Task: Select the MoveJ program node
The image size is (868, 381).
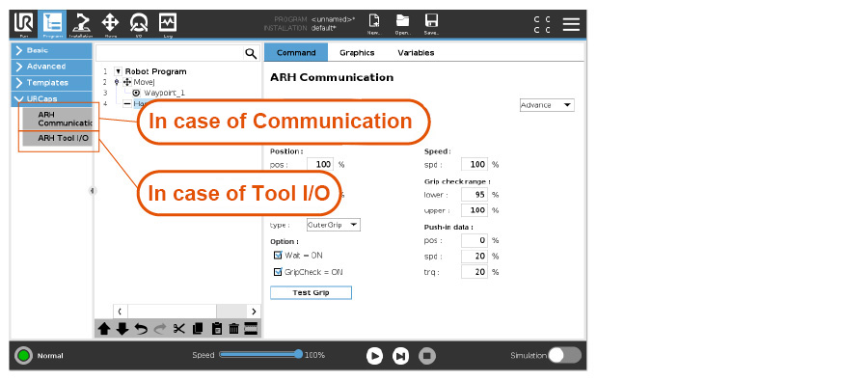Action: [144, 82]
